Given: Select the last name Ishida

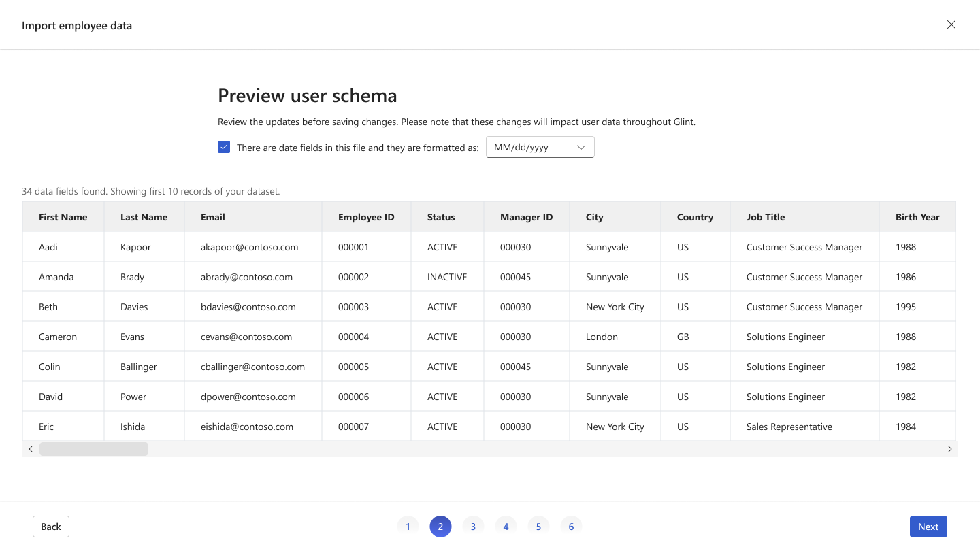Looking at the screenshot, I should (133, 427).
